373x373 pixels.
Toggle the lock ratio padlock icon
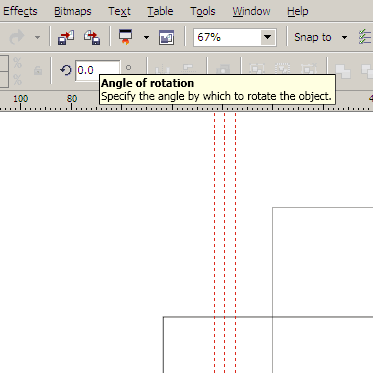38,70
